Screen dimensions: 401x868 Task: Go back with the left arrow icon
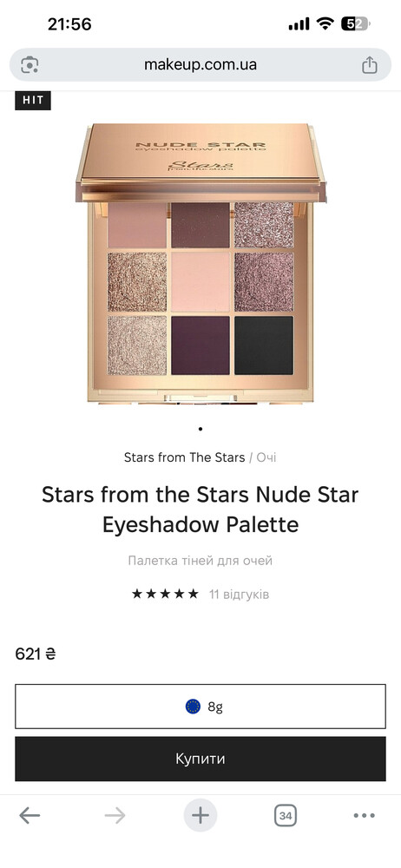coord(30,815)
